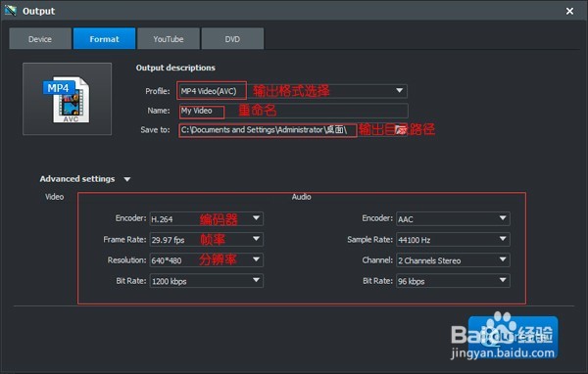Image resolution: width=588 pixels, height=374 pixels.
Task: Go to the DVD tab
Action: coord(232,38)
